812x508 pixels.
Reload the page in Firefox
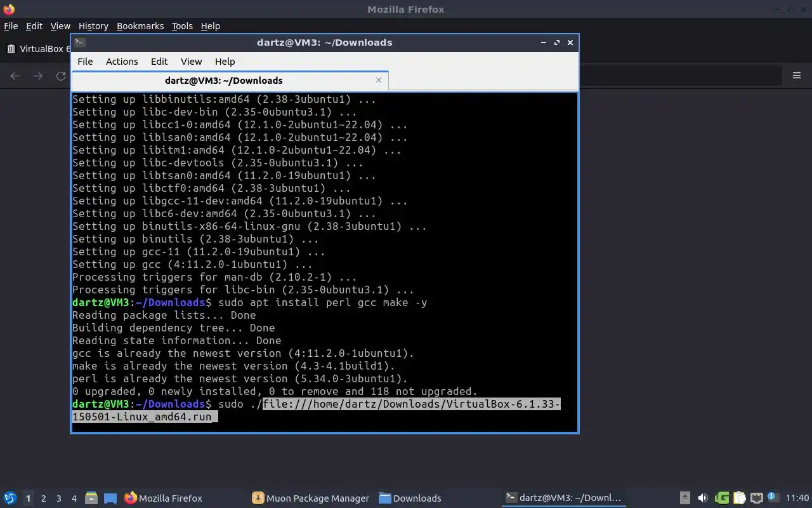61,76
